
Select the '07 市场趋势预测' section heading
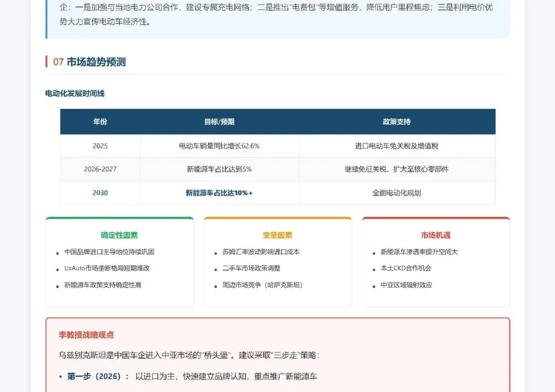coord(89,62)
